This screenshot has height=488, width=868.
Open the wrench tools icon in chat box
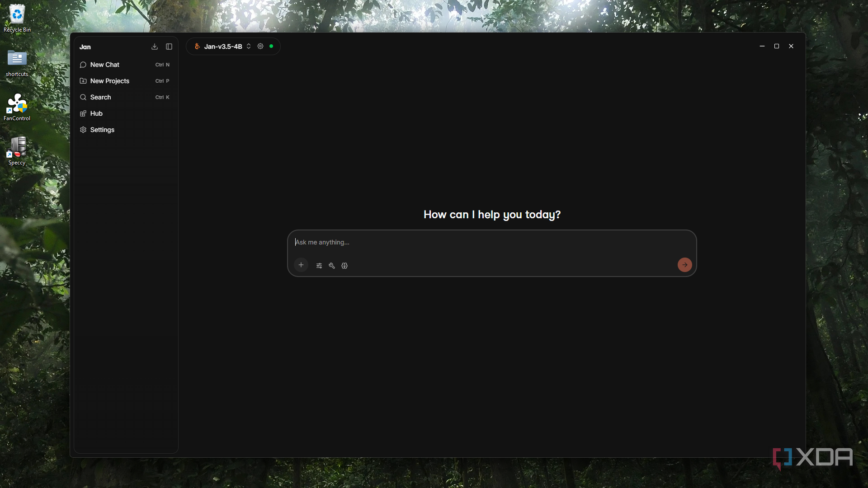(x=332, y=266)
